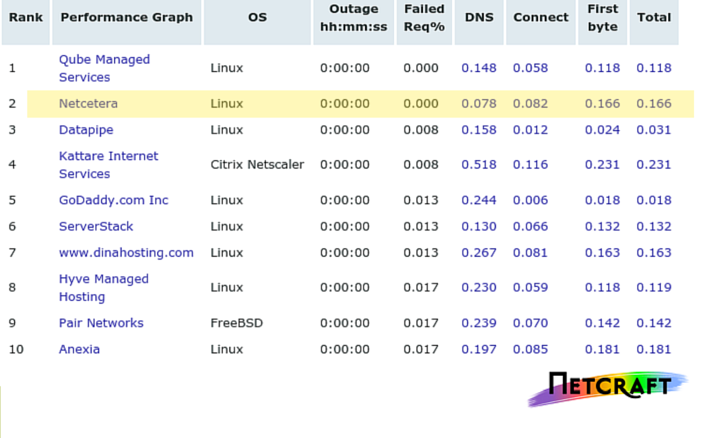
Task: Click the Rank column header
Action: [x=26, y=22]
